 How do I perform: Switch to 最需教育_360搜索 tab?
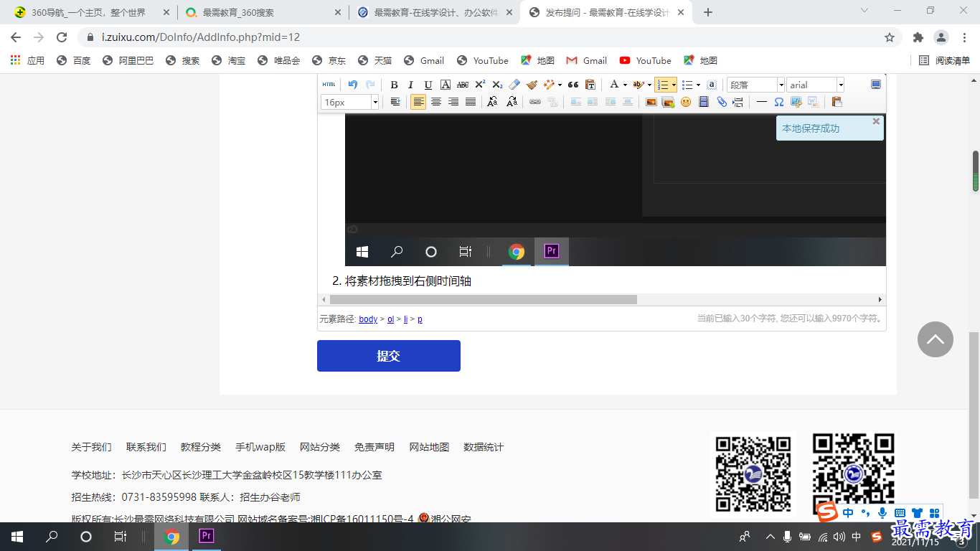click(263, 12)
